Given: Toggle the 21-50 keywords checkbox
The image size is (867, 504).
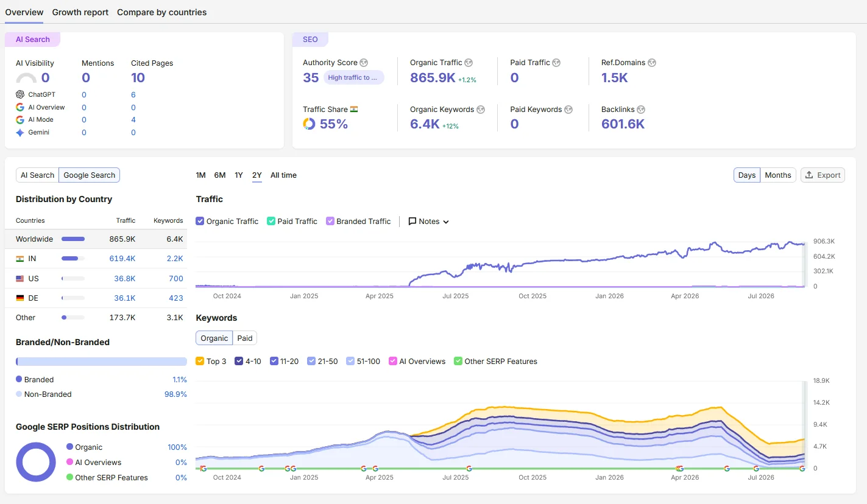Looking at the screenshot, I should [x=311, y=361].
